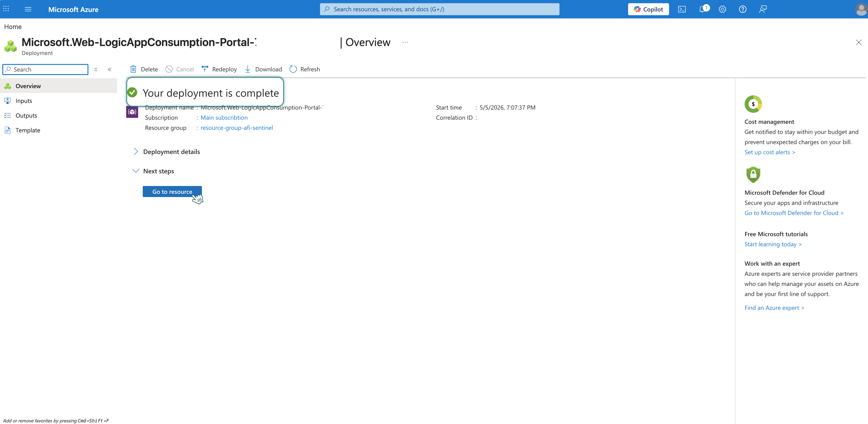The height and width of the screenshot is (424, 868).
Task: Select Inputs in sidebar
Action: pyautogui.click(x=59, y=101)
